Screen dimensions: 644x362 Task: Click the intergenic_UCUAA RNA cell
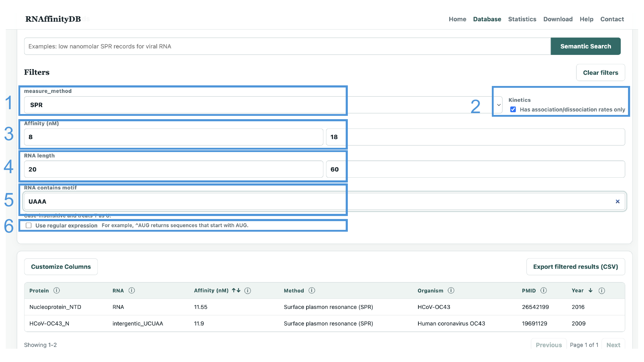(138, 323)
